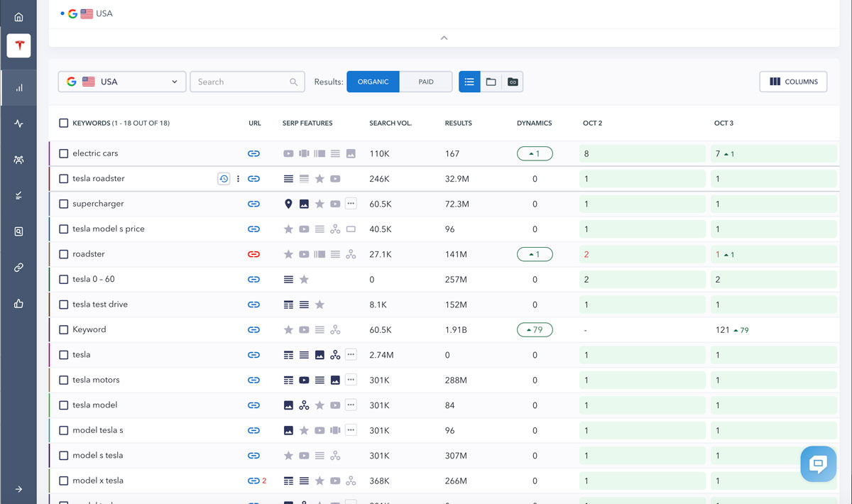This screenshot has width=852, height=504.
Task: Click the keyword search input field
Action: point(247,82)
